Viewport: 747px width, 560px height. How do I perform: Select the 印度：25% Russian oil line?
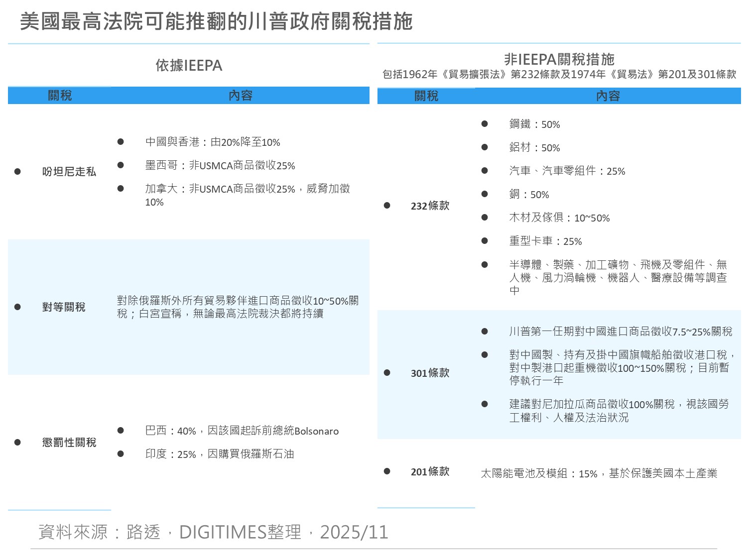pyautogui.click(x=219, y=454)
